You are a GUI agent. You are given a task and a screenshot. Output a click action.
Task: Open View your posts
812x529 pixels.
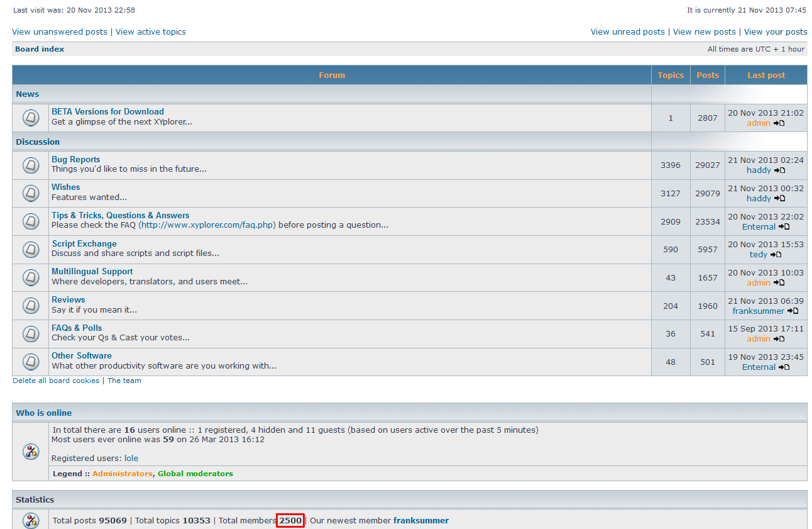coord(776,32)
